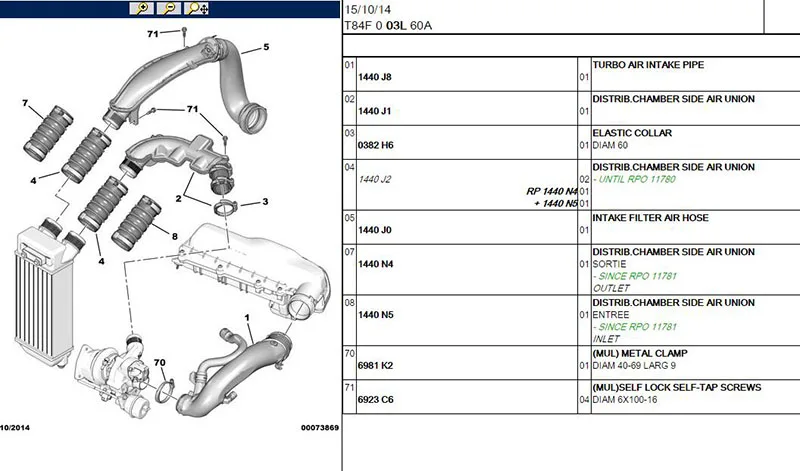Select the zoom-fit pan tool
Screen dimensions: 800x471
197,8
